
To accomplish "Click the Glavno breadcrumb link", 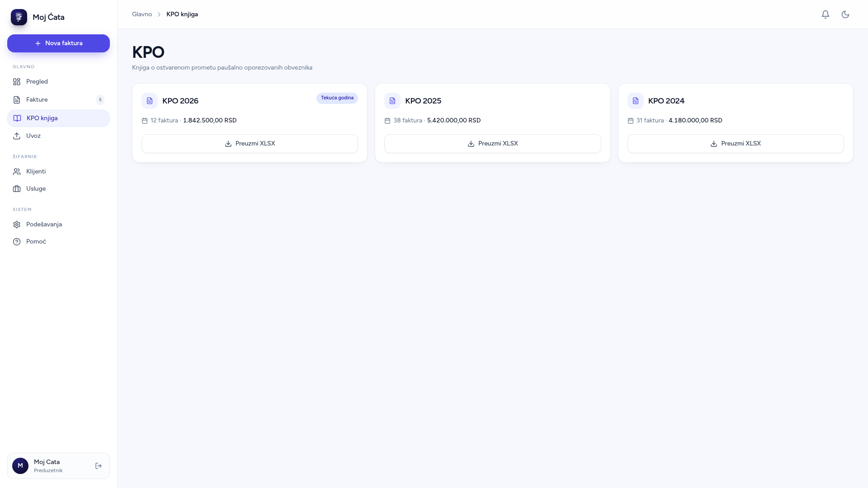I will (x=142, y=14).
